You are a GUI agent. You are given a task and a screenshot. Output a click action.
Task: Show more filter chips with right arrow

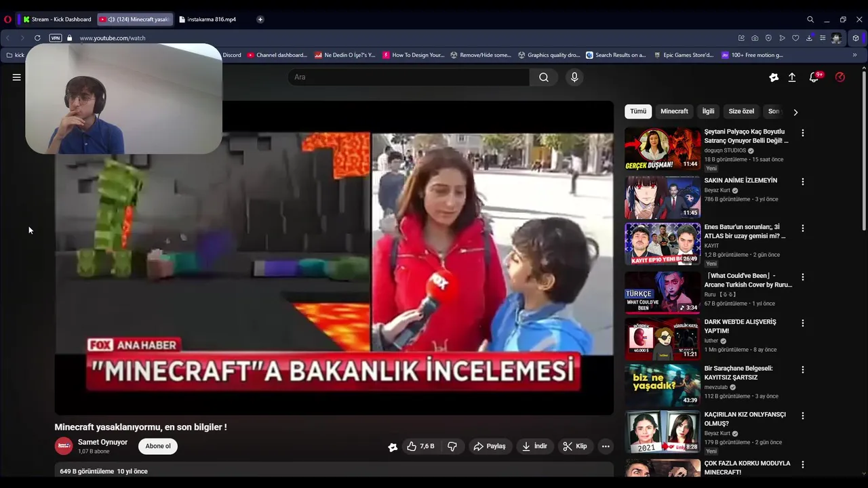(x=795, y=112)
